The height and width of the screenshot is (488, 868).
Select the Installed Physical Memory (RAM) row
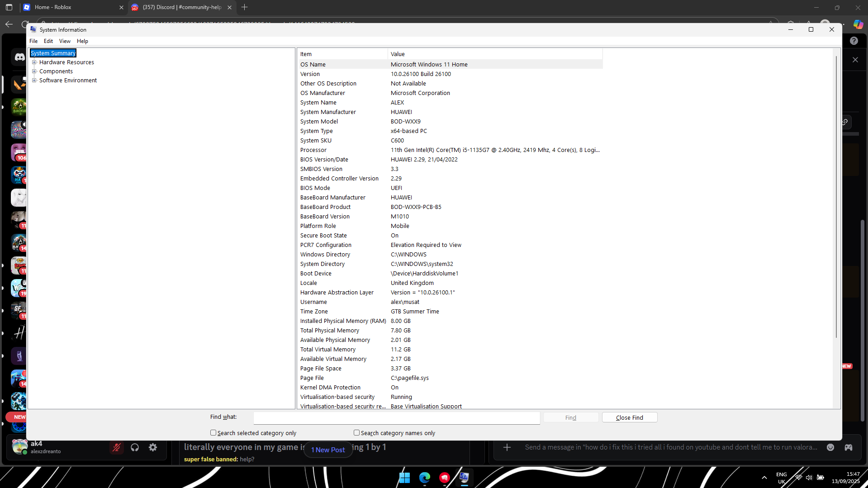pos(451,321)
